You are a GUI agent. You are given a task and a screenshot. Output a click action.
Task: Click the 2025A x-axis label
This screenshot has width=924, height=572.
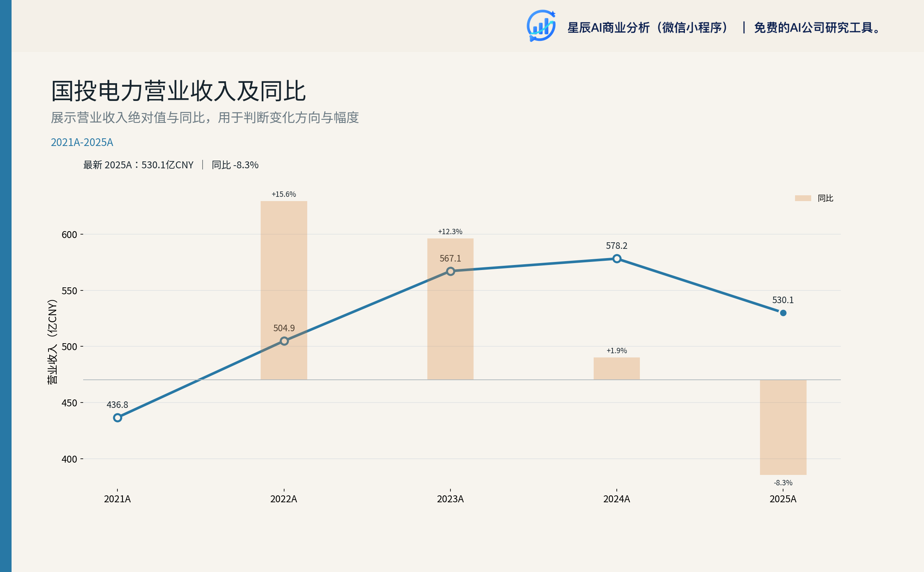click(783, 499)
